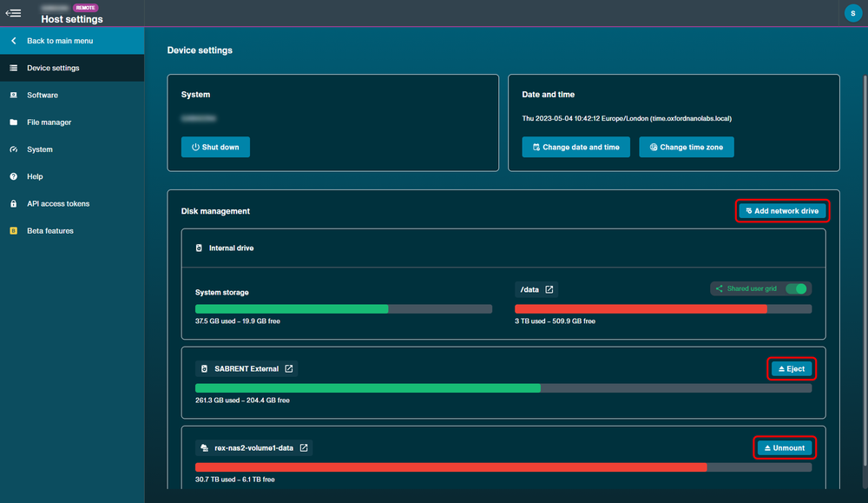Click the Beta features B icon
Image resolution: width=868 pixels, height=503 pixels.
tap(13, 231)
